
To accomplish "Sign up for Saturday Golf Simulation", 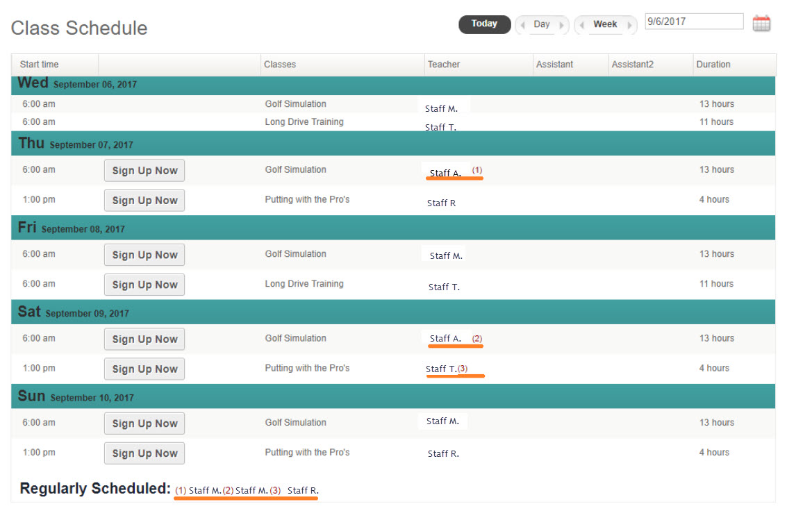I will point(144,339).
